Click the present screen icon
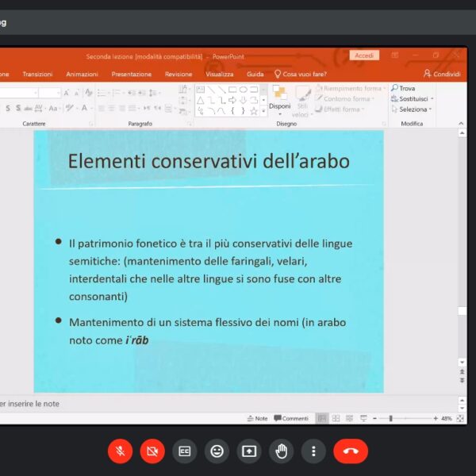This screenshot has height=476, width=476. point(249,451)
